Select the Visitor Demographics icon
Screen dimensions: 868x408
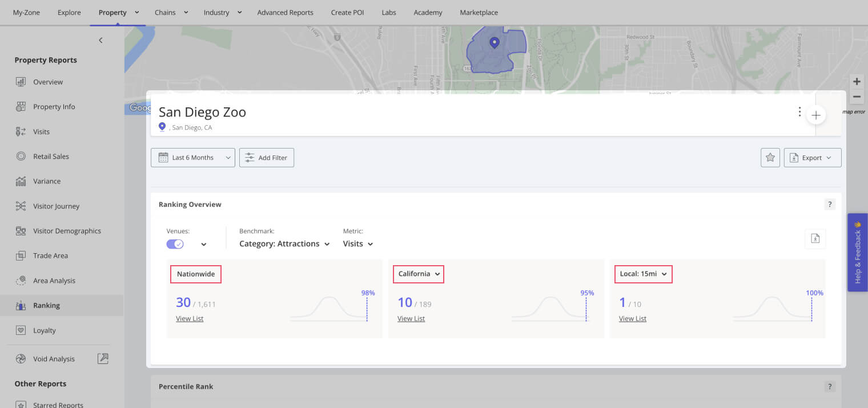click(x=21, y=231)
